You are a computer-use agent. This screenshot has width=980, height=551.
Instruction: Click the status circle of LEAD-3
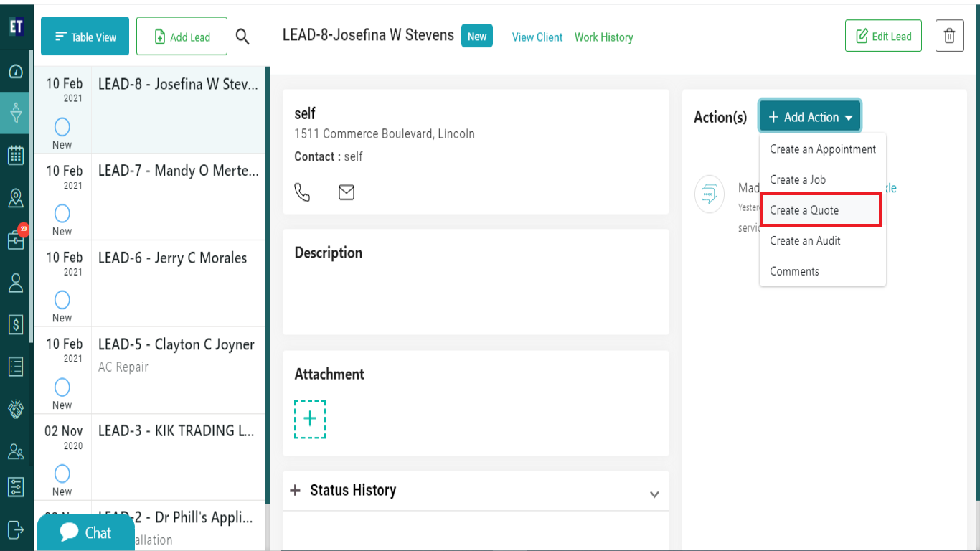(62, 474)
